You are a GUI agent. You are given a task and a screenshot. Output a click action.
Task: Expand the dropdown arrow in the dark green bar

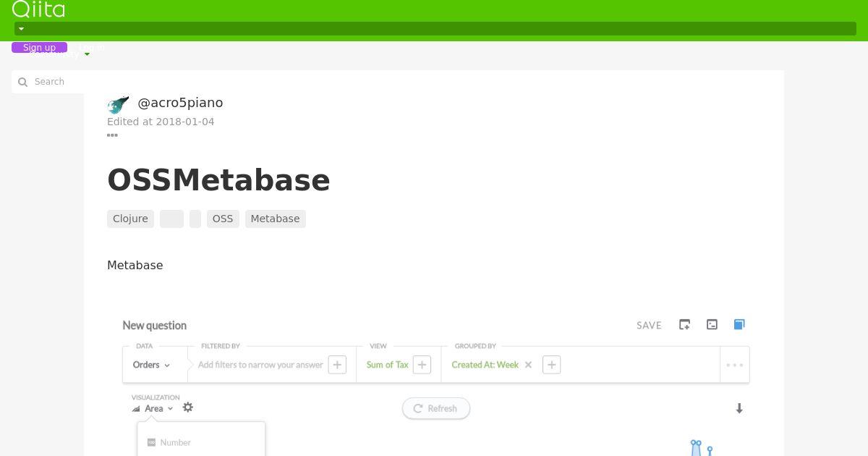pos(21,29)
